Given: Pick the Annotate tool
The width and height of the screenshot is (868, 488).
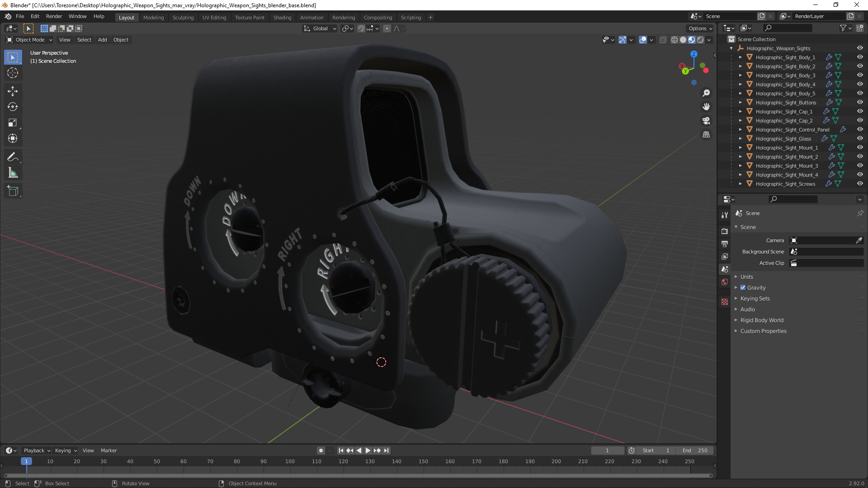Looking at the screenshot, I should 13,157.
